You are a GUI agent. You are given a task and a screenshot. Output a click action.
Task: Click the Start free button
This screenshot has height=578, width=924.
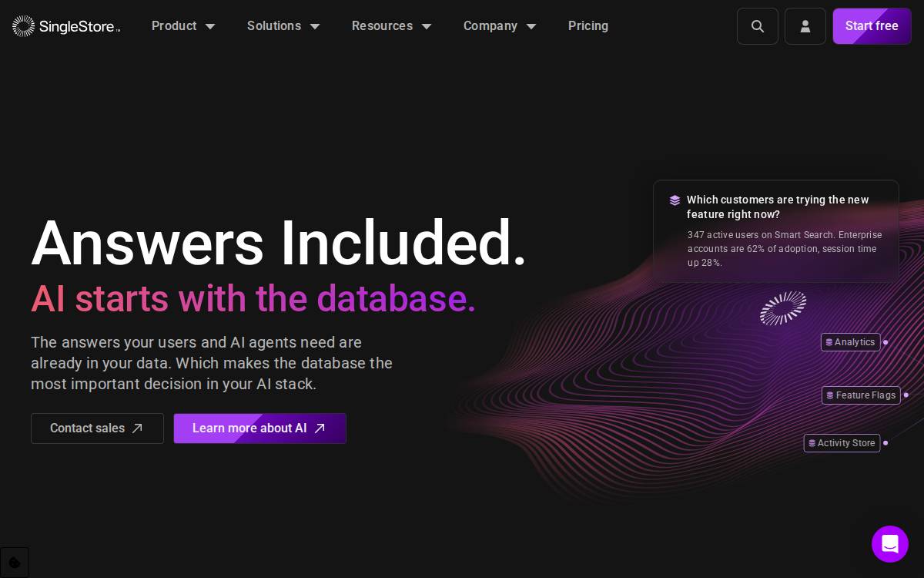tap(872, 26)
